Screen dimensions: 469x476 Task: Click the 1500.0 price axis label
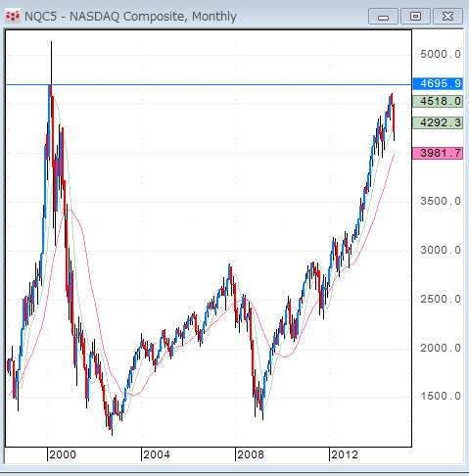(x=441, y=396)
